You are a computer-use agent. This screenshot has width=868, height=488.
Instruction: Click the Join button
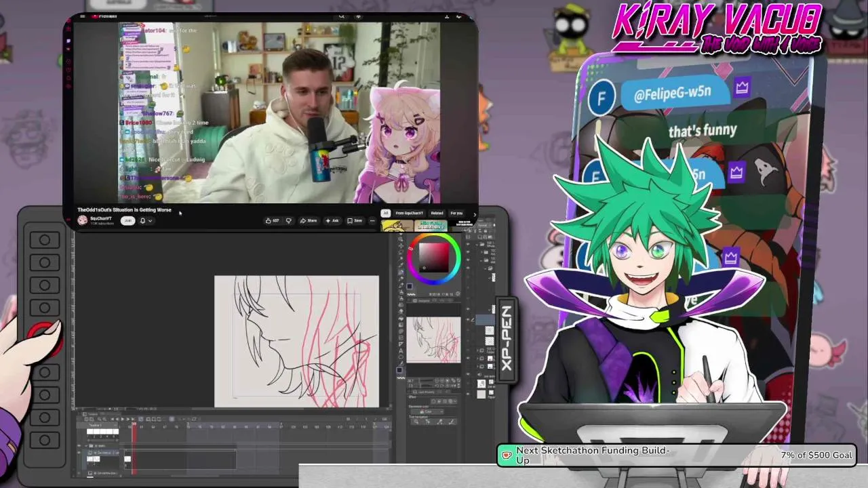(128, 220)
